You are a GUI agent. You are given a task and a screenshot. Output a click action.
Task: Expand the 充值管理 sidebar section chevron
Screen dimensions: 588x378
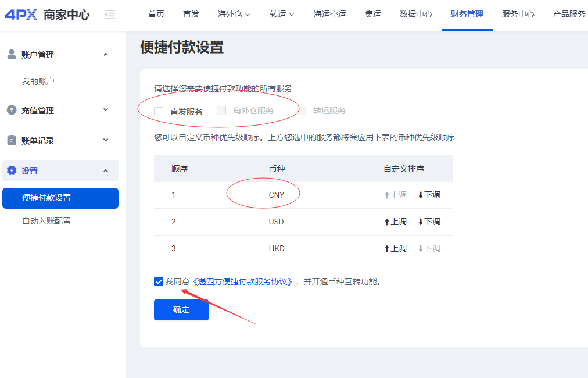[106, 110]
